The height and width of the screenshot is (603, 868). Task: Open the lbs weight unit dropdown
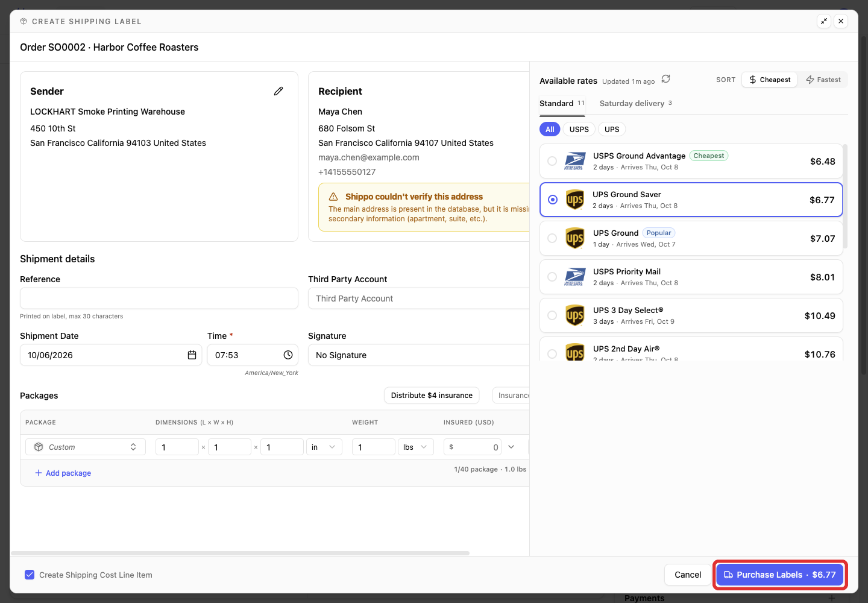point(416,447)
